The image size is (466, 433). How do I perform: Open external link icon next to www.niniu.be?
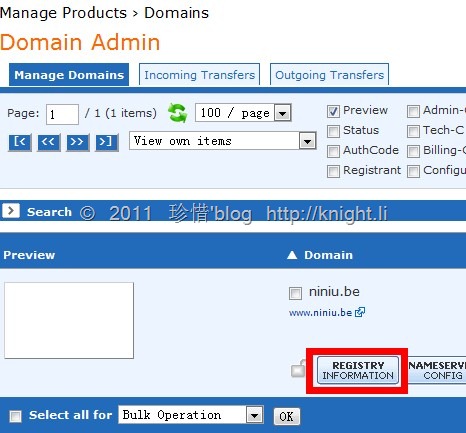pos(360,312)
